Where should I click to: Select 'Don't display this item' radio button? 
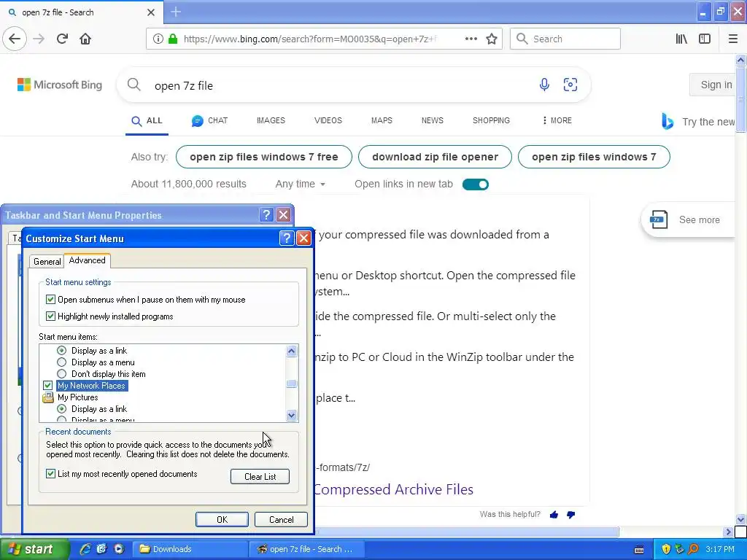tap(61, 374)
